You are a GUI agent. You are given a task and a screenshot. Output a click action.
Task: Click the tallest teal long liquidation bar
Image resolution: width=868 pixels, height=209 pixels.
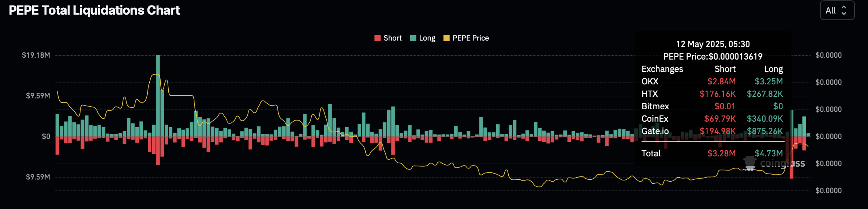158,95
